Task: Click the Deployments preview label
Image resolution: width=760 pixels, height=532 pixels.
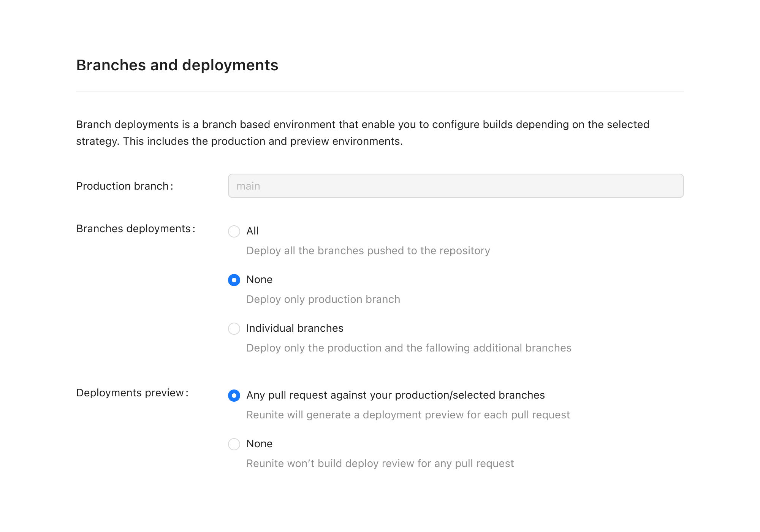Action: [133, 393]
